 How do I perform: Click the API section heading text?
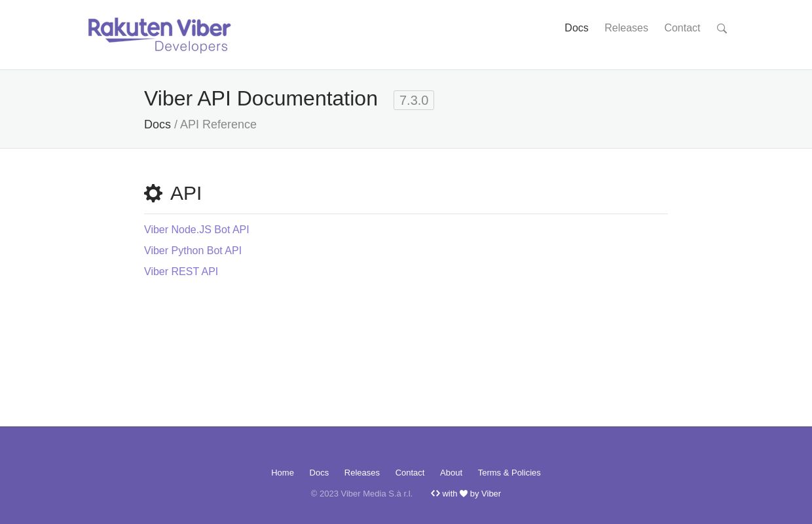(186, 193)
